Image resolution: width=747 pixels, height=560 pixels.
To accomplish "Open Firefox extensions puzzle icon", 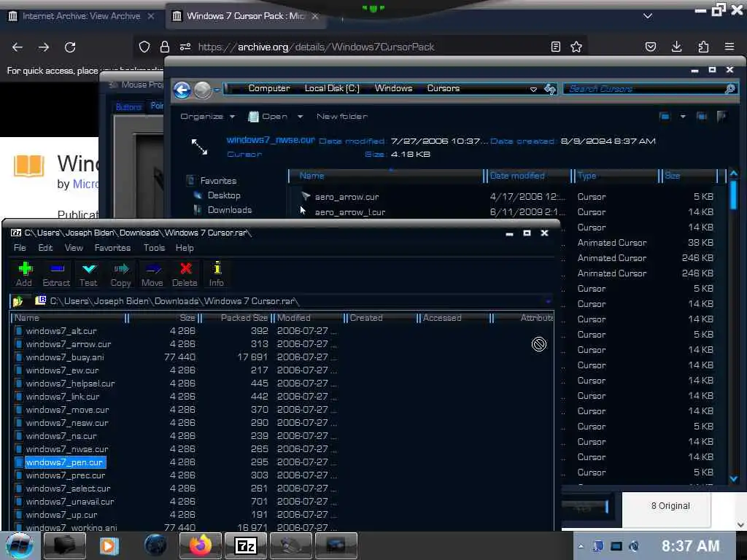I will pos(703,47).
